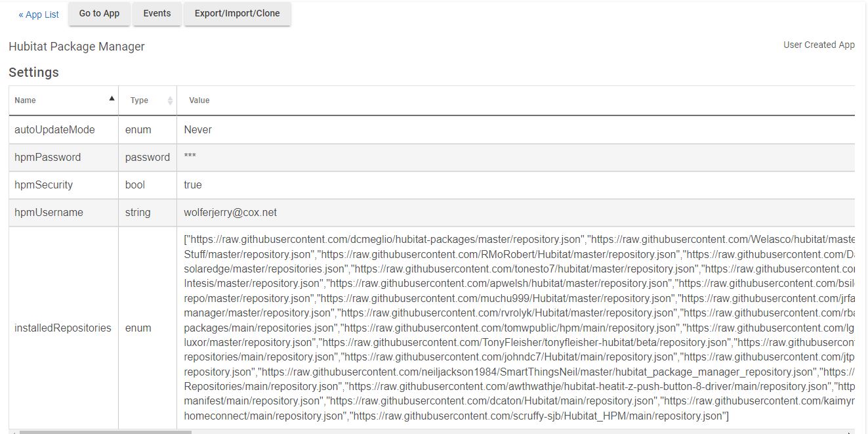
Task: Click the Hubitat Package Manager title
Action: [77, 47]
